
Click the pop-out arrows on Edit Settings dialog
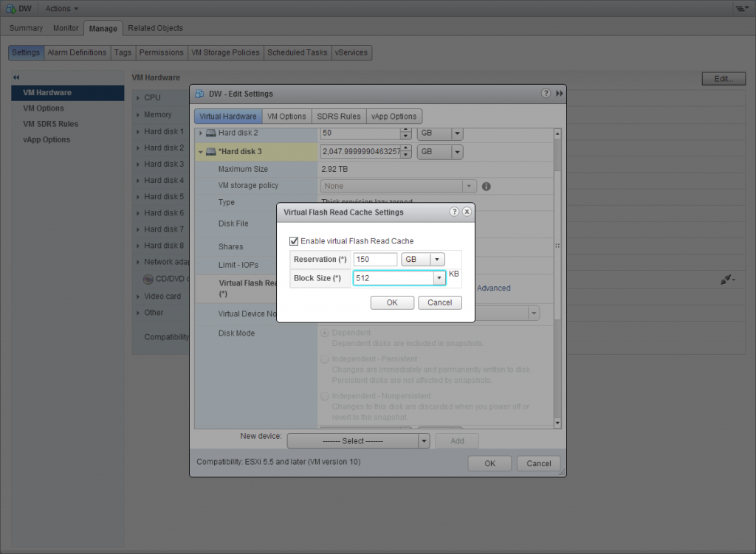click(x=559, y=93)
